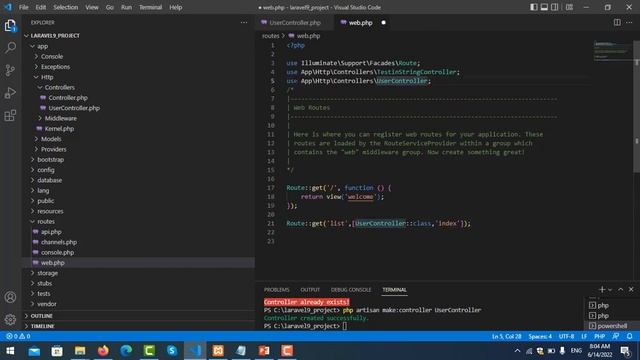Change the UTF-8 file encoding

click(x=566, y=336)
